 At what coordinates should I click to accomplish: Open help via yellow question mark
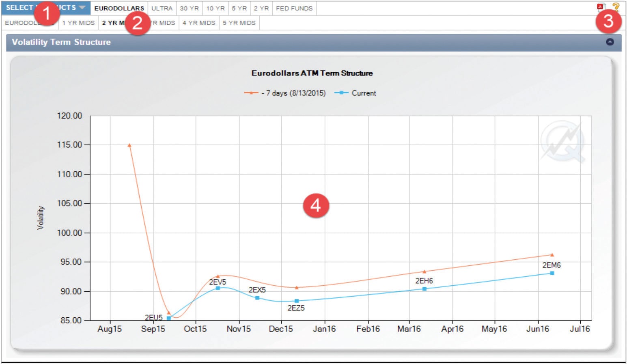coord(616,7)
